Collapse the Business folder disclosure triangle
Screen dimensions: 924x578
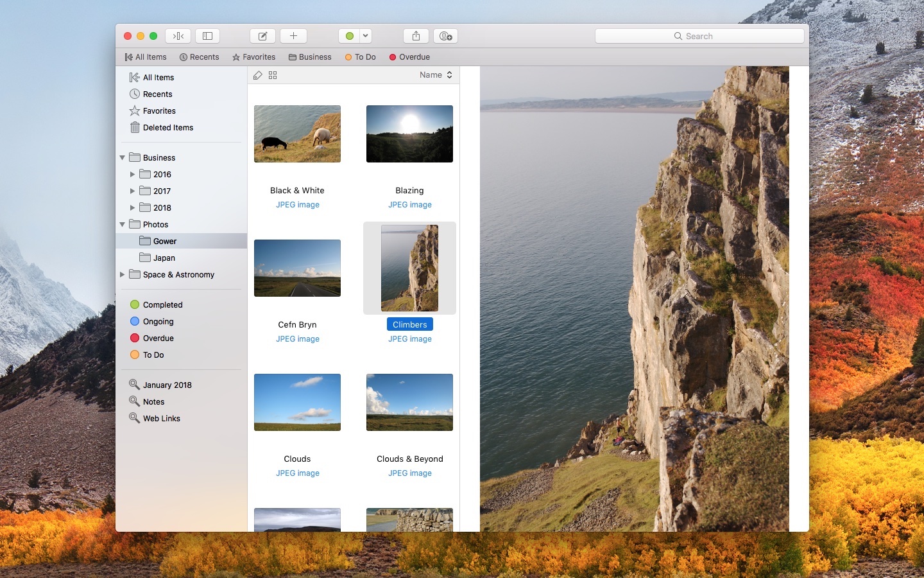coord(123,158)
